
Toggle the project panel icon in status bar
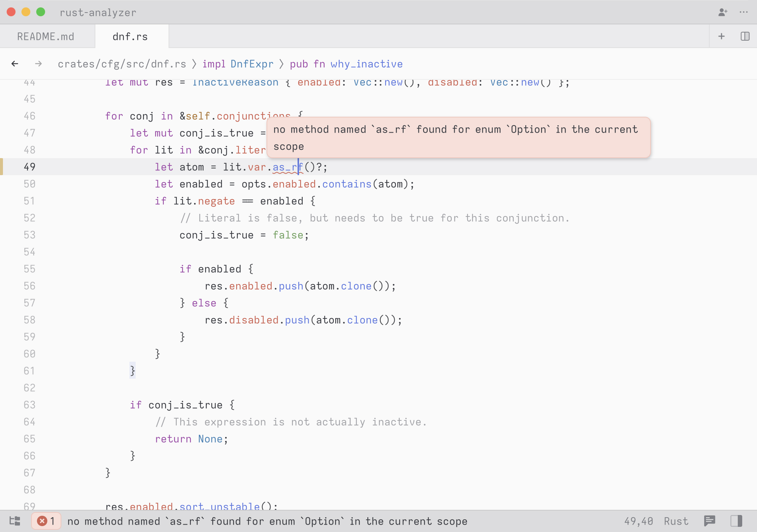pyautogui.click(x=15, y=521)
